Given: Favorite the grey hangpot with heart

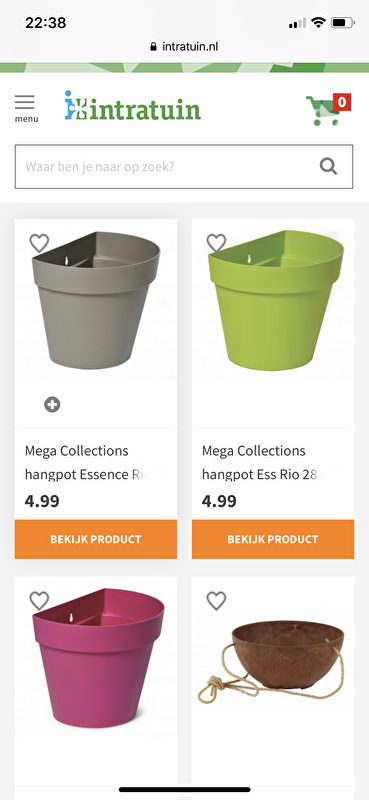Looking at the screenshot, I should click(39, 243).
